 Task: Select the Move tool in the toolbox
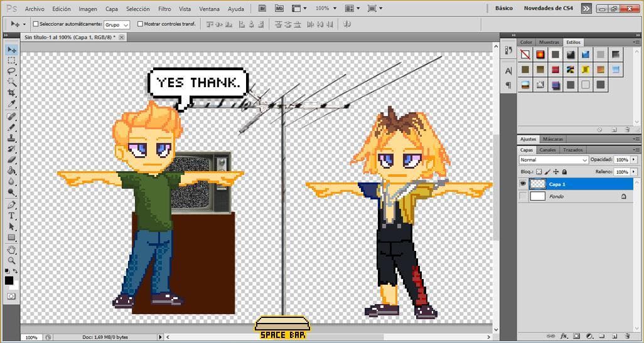coord(11,50)
